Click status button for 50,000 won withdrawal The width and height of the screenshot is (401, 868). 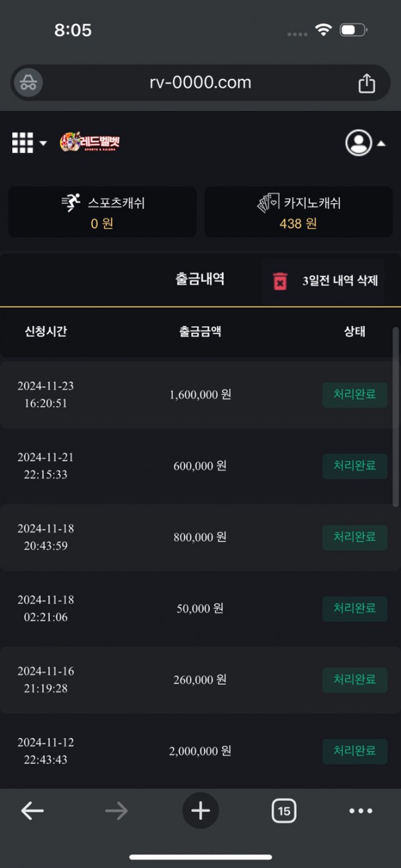pos(354,608)
